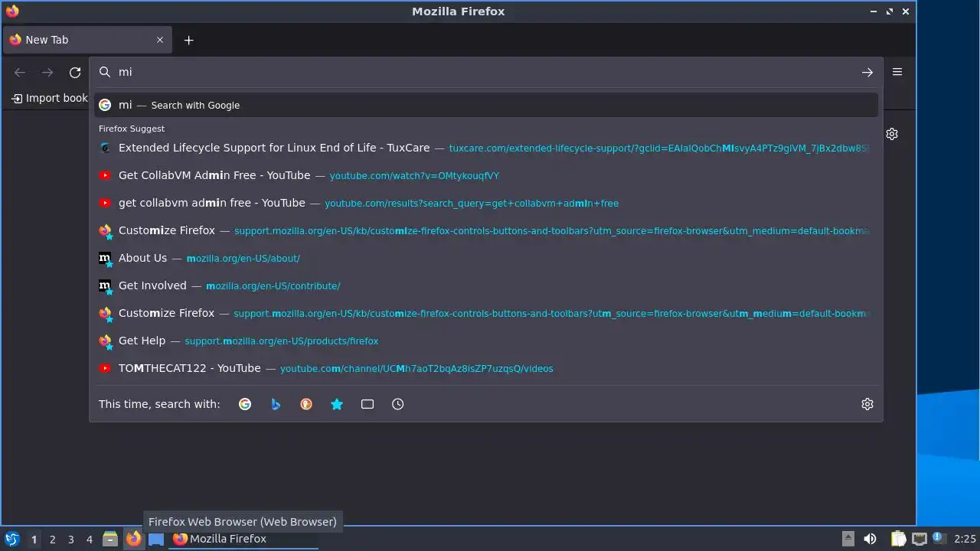Viewport: 980px width, 551px height.
Task: Open a new tab with the plus button
Action: click(188, 40)
